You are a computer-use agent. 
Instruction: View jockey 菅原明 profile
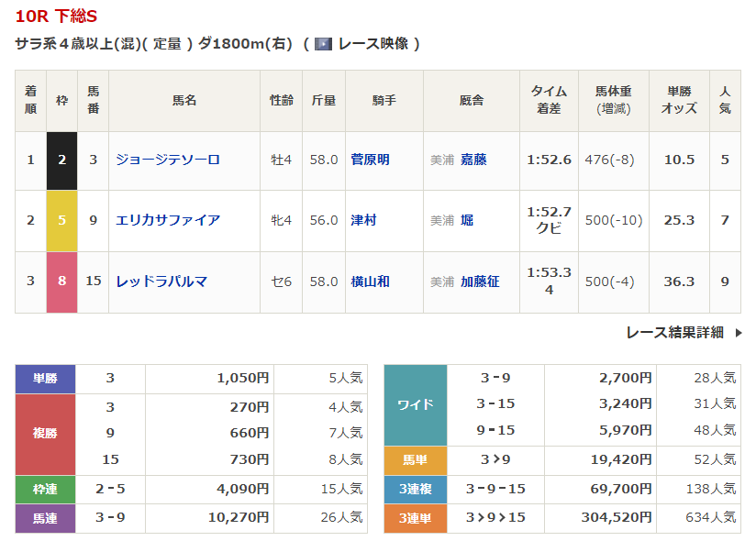coord(370,160)
